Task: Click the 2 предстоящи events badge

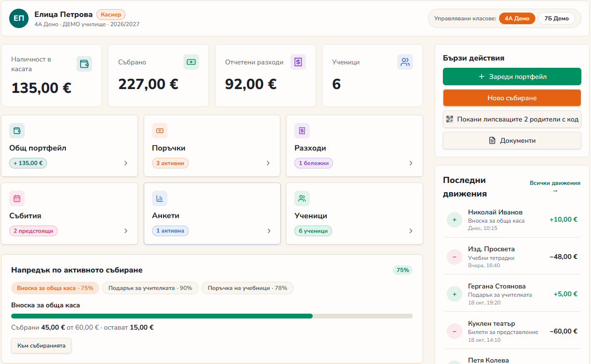Action: pos(33,231)
